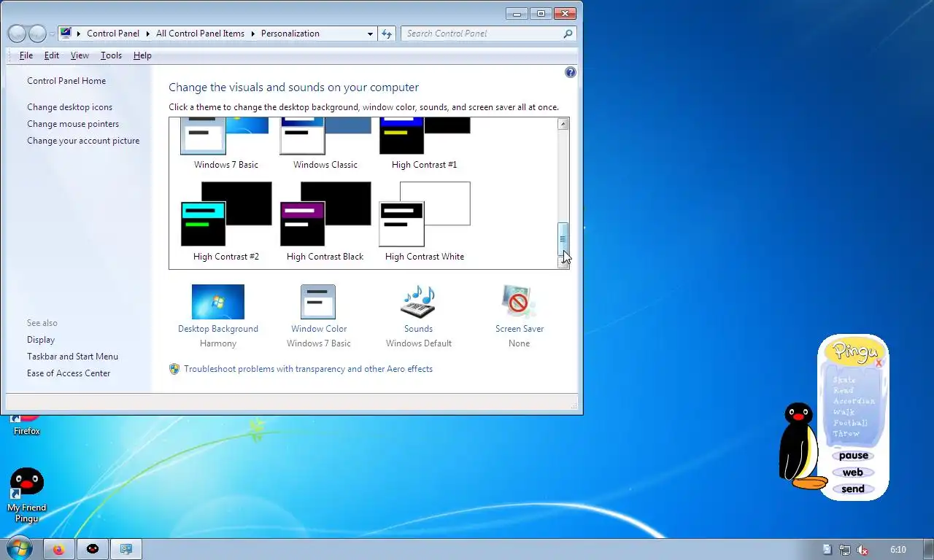The image size is (934, 560).
Task: Click the address bar computer icon
Action: [66, 33]
